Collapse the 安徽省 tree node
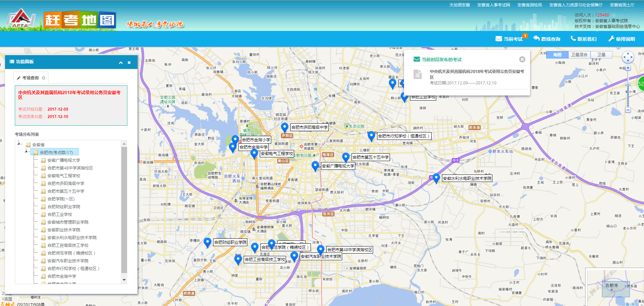The width and height of the screenshot is (644, 306). pyautogui.click(x=19, y=144)
